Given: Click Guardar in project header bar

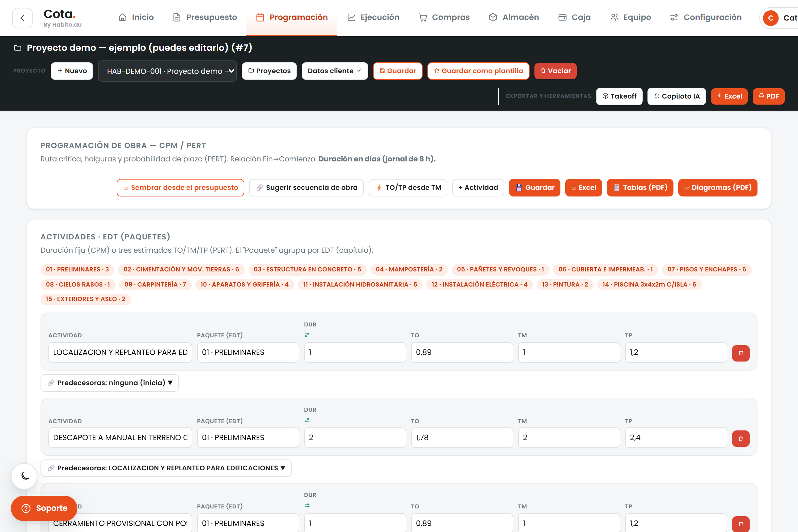Looking at the screenshot, I should pyautogui.click(x=398, y=71).
